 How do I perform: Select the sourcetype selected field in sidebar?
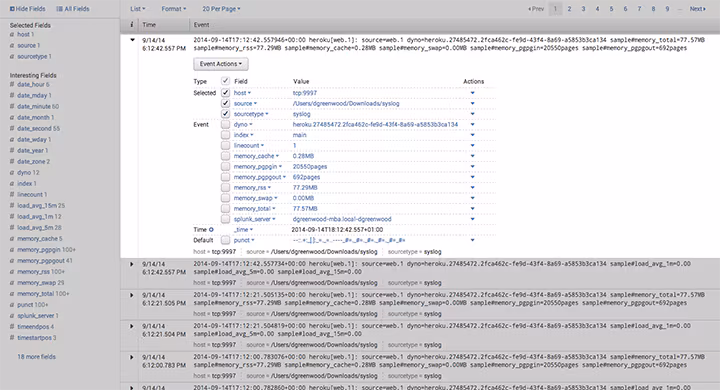[x=34, y=57]
